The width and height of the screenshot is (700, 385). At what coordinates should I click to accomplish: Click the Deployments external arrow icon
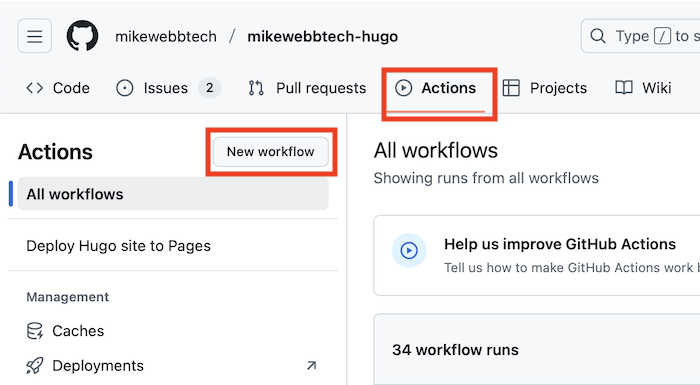tap(312, 366)
